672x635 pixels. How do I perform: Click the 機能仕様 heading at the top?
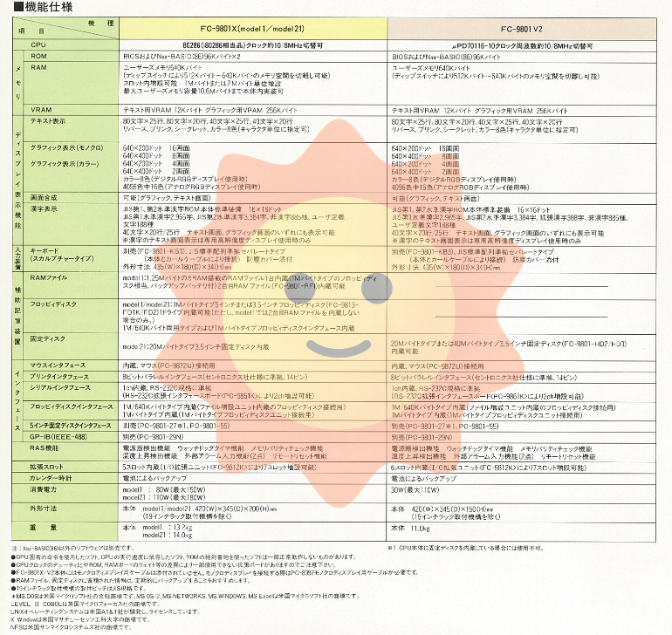37,10
